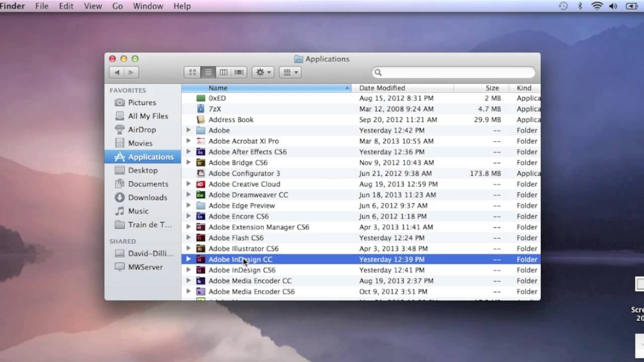Click the Adobe Extension Manager CS6 icon
644x362 pixels.
click(x=201, y=227)
